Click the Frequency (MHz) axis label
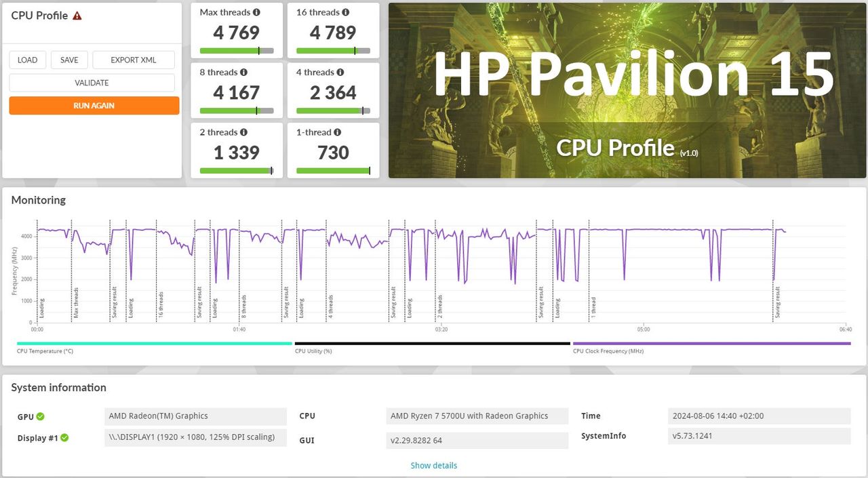The height and width of the screenshot is (478, 868). 15,271
